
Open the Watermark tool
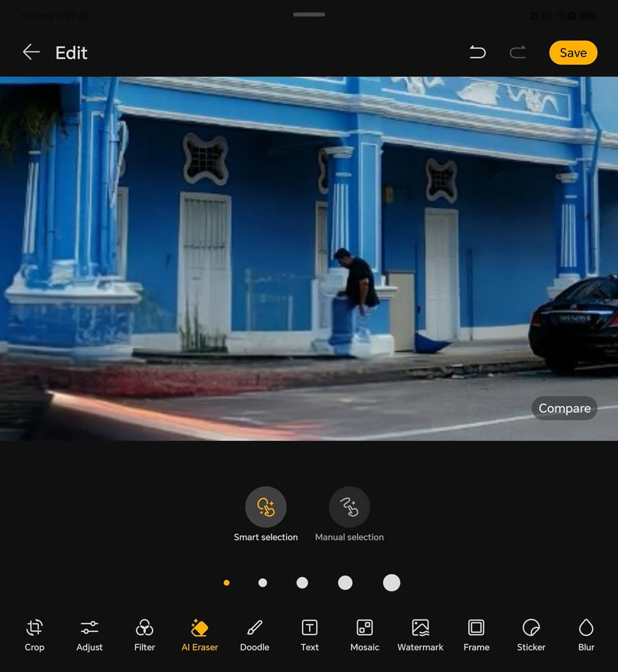click(x=420, y=634)
